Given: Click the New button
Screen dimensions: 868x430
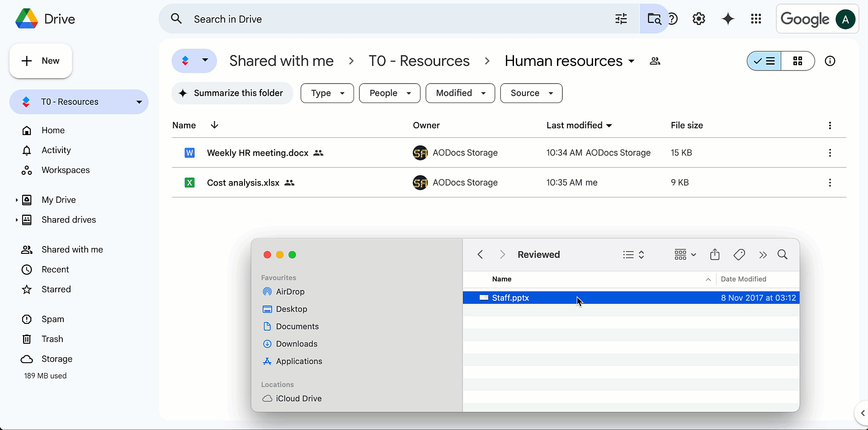Looking at the screenshot, I should point(41,61).
